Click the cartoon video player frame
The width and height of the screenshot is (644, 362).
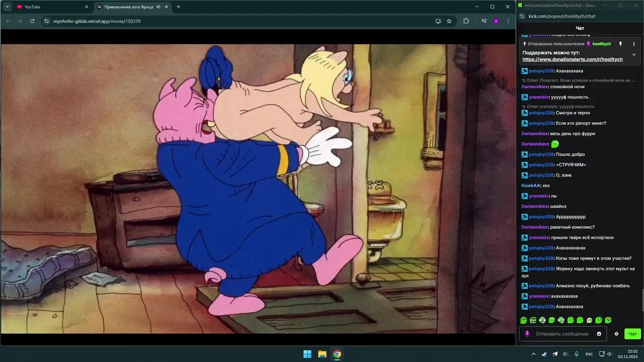[258, 189]
